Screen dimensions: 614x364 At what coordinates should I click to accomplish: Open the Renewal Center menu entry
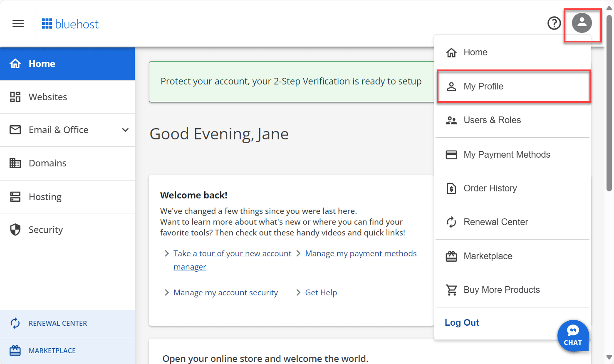click(x=496, y=222)
